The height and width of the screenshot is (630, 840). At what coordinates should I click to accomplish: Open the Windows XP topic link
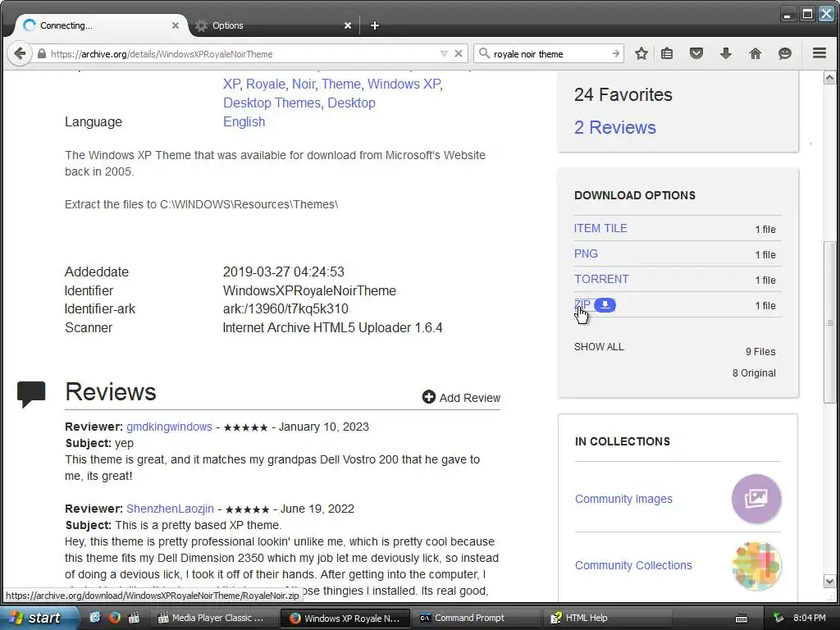(x=404, y=84)
